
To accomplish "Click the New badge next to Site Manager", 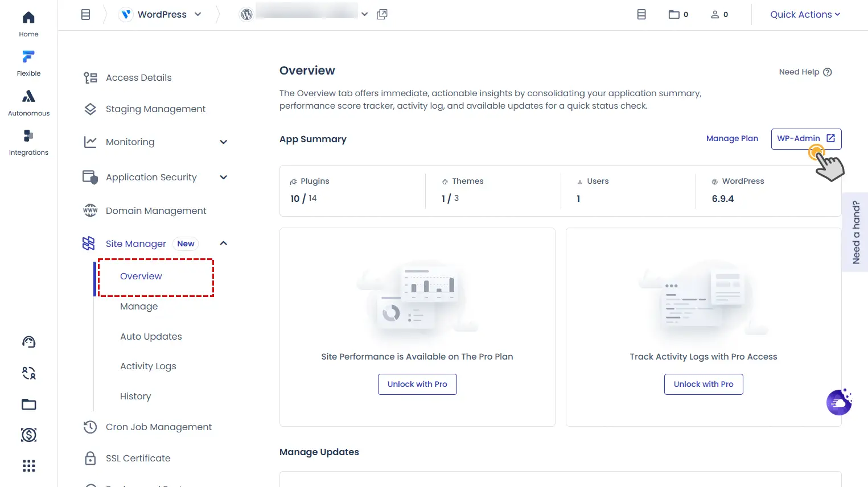I will 186,244.
